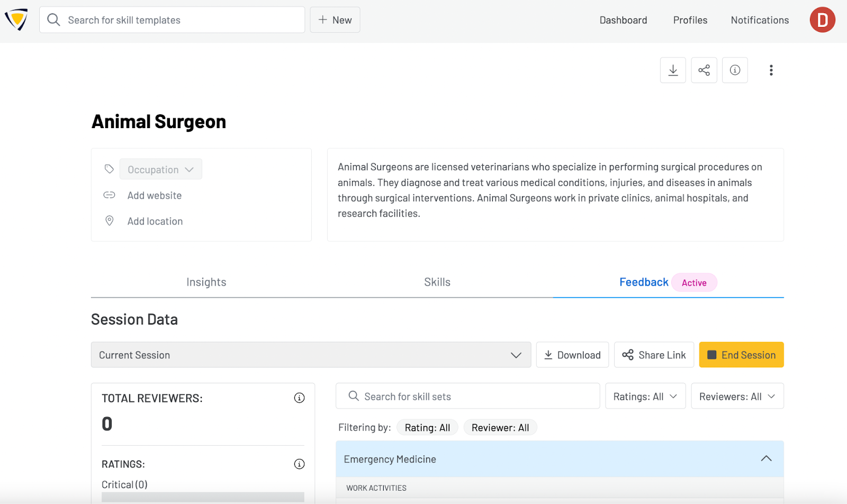Collapse the Emergency Medicine section
This screenshot has width=847, height=504.
(766, 459)
